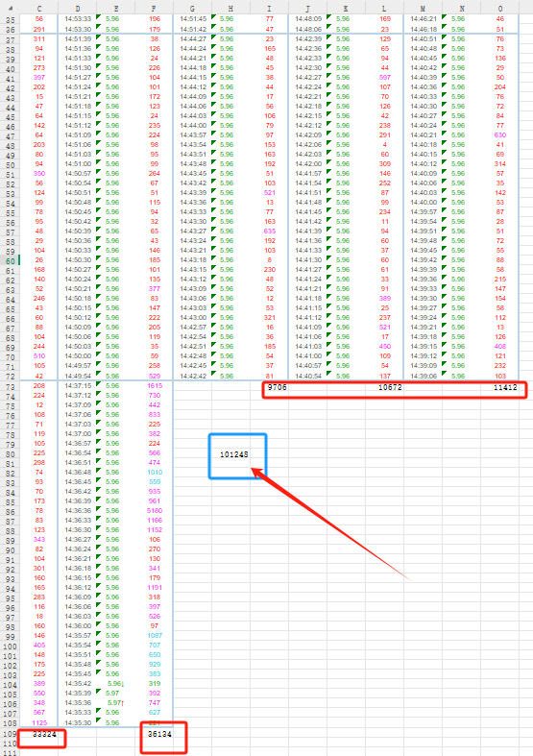Select the cell with value 1125 in column C

(39, 722)
